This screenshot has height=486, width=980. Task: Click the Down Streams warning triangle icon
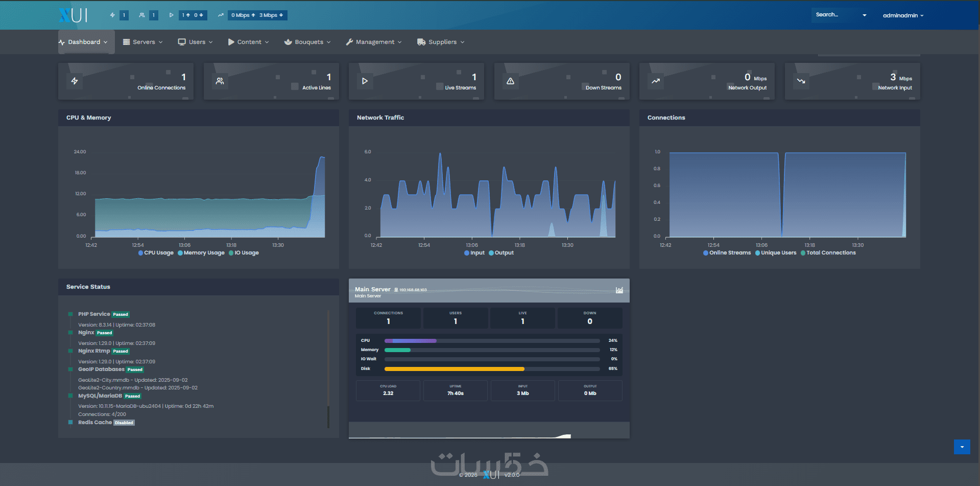click(510, 81)
